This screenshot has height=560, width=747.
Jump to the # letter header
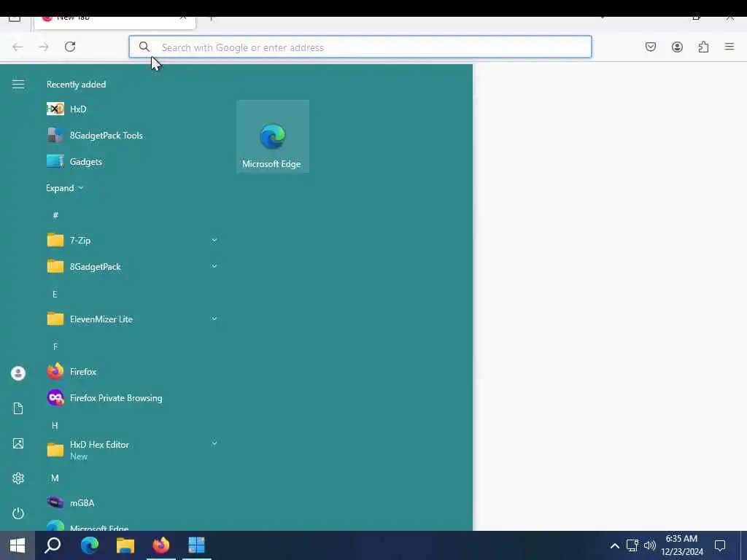coord(55,215)
